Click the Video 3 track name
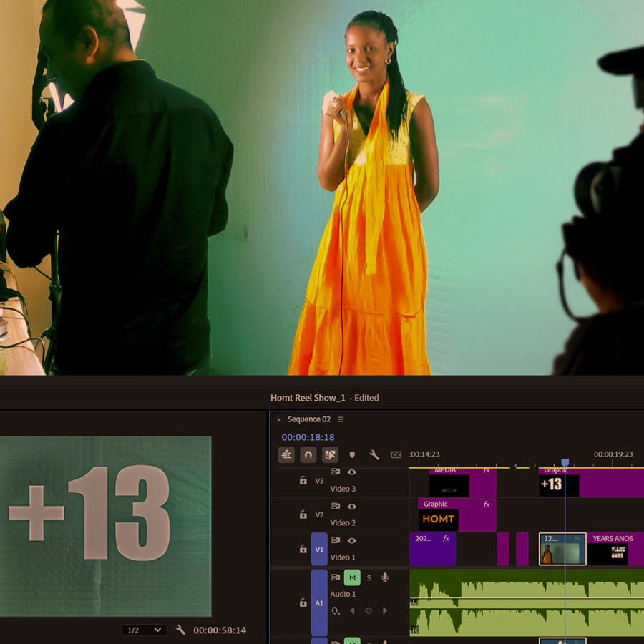This screenshot has width=644, height=644. pyautogui.click(x=343, y=489)
